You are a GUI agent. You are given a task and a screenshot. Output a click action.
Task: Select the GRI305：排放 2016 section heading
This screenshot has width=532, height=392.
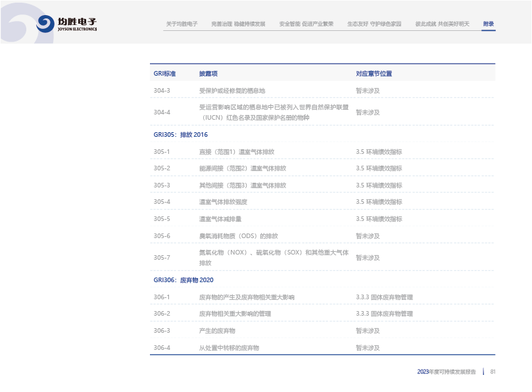[180, 135]
